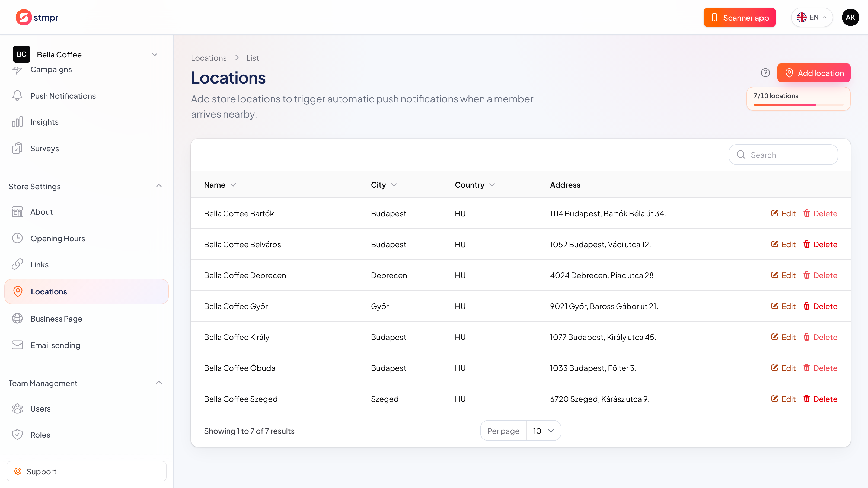The width and height of the screenshot is (868, 488).
Task: Collapse the Team Management section
Action: pos(159,383)
